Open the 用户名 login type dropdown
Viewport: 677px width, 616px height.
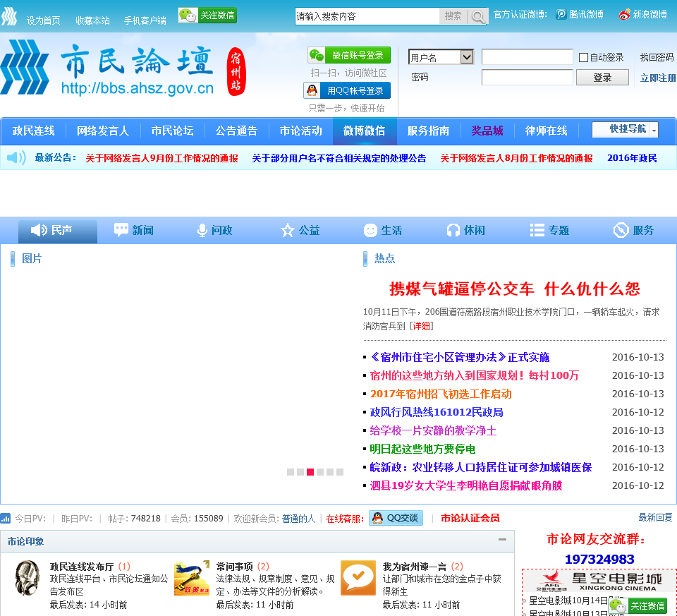pyautogui.click(x=441, y=57)
